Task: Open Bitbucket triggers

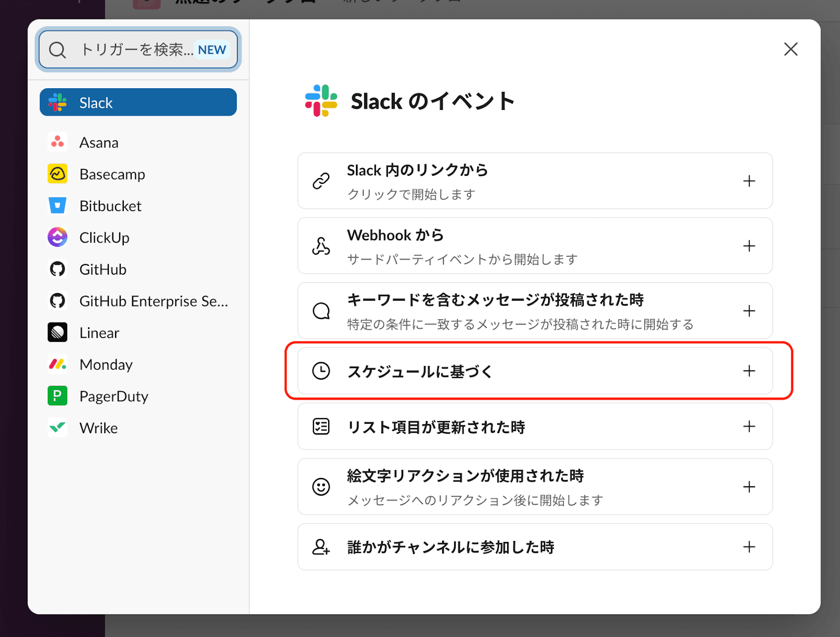Action: pos(138,206)
